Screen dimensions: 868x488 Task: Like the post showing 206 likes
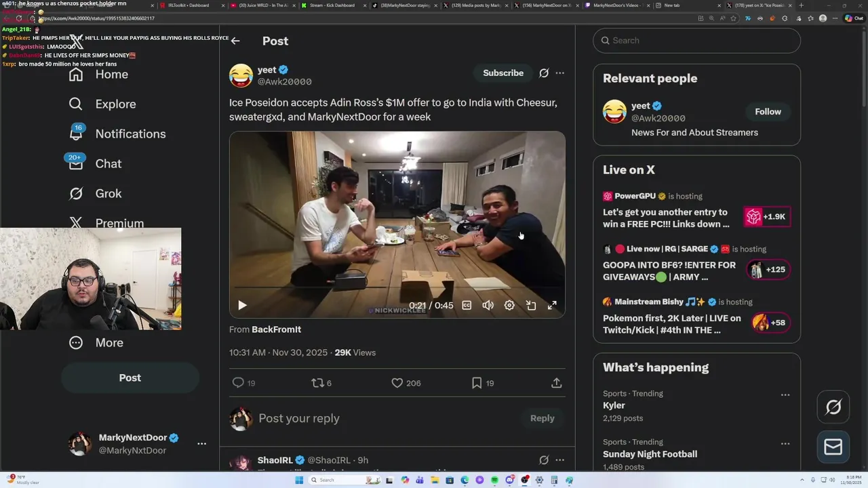click(x=406, y=383)
